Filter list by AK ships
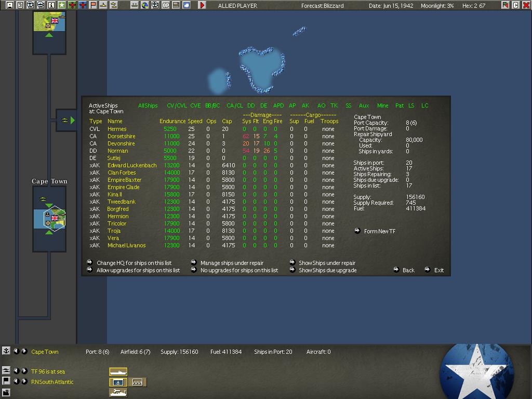 click(305, 105)
